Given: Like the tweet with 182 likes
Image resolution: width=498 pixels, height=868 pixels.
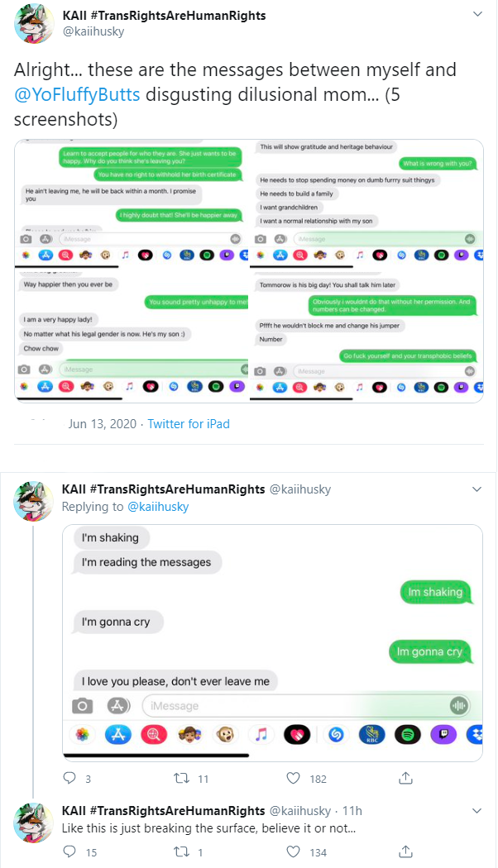Looking at the screenshot, I should coord(294,778).
